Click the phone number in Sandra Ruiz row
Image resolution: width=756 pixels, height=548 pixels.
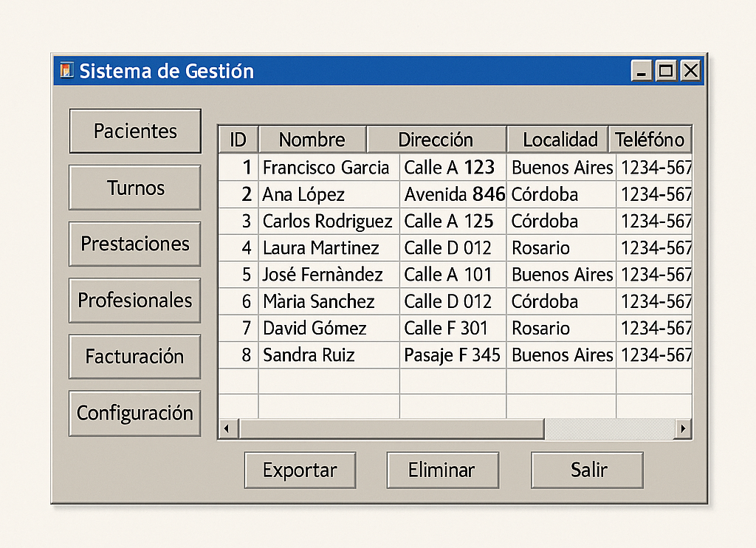point(654,355)
